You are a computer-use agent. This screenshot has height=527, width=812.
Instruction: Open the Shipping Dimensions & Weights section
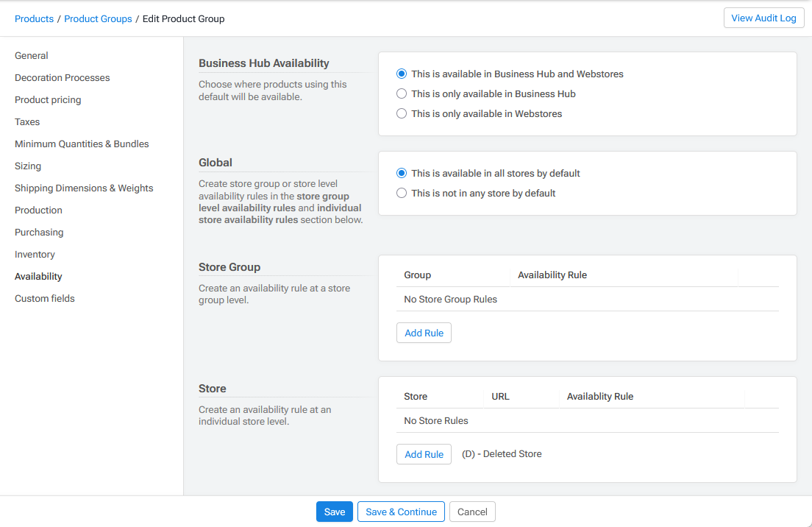pos(84,188)
